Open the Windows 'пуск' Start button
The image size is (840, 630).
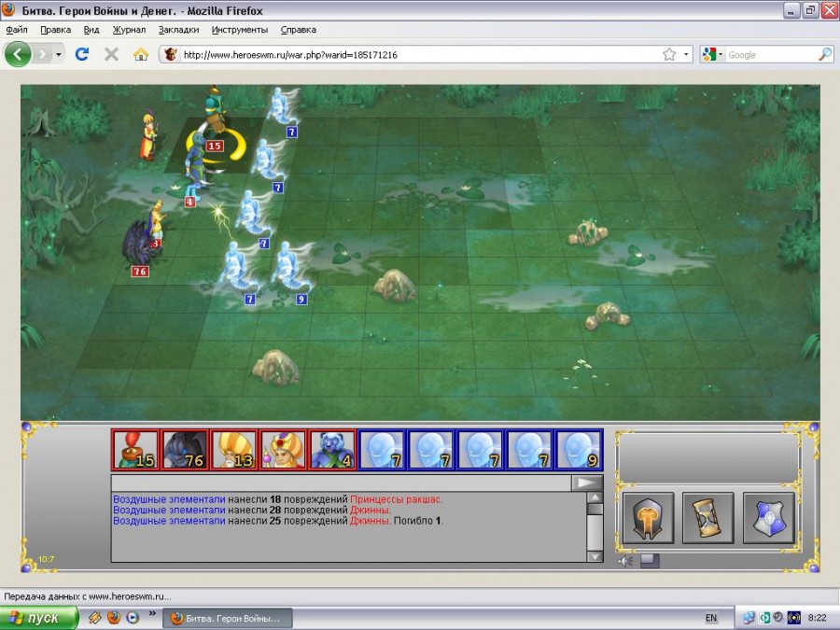point(38,618)
